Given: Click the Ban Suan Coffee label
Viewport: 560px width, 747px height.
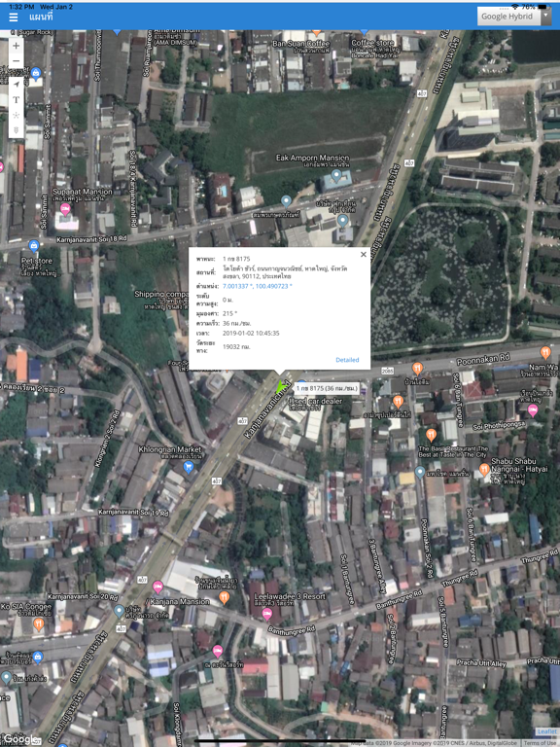Looking at the screenshot, I should pos(301,44).
